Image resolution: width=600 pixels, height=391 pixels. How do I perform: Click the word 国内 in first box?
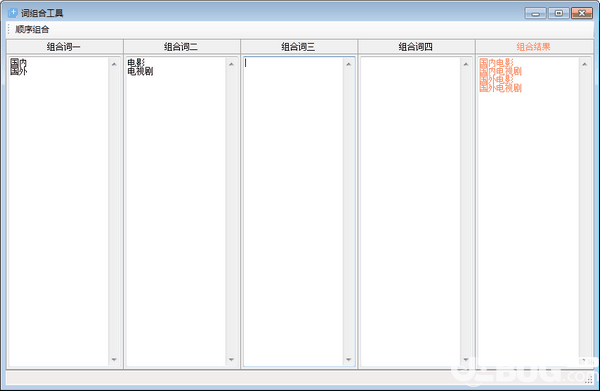pyautogui.click(x=18, y=62)
